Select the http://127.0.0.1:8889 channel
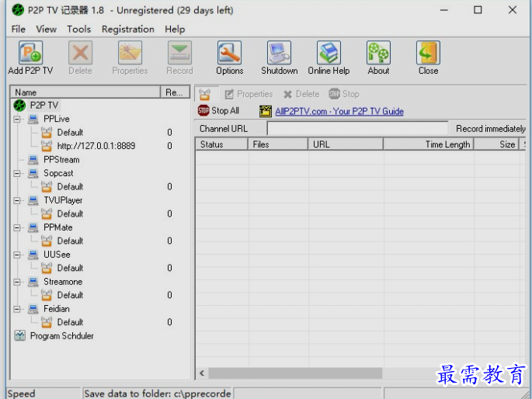Viewport: 532px width, 399px height. [96, 146]
